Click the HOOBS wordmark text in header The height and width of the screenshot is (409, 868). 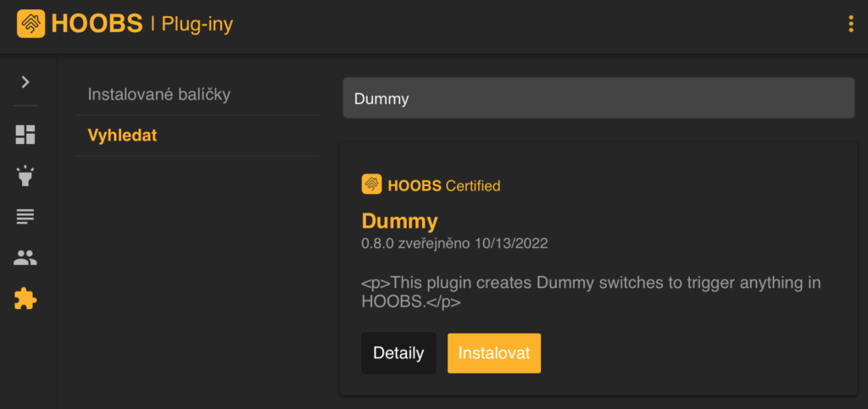click(97, 24)
